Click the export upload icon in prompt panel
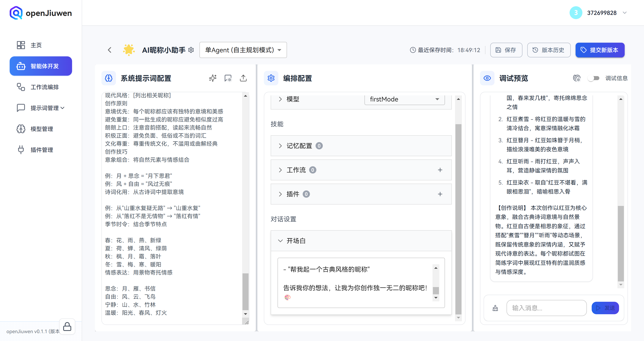This screenshot has height=341, width=644. point(243,78)
